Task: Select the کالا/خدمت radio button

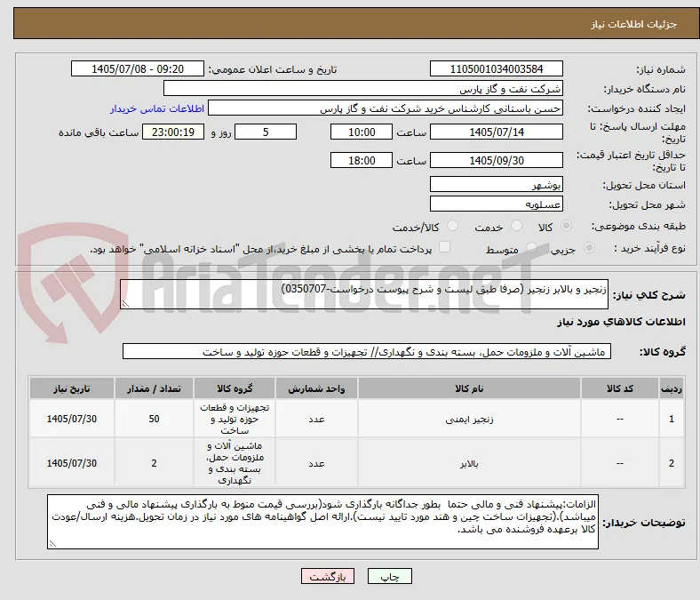Action: (x=453, y=226)
